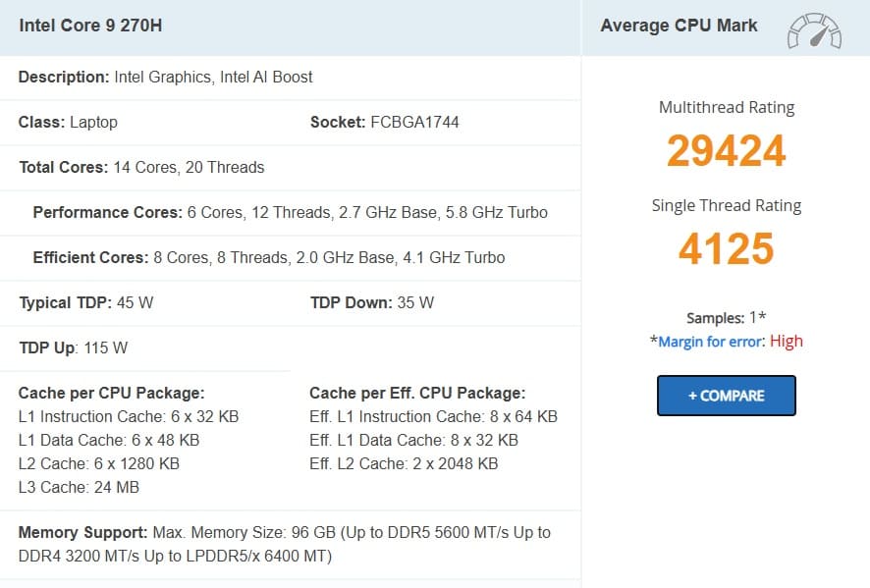Click the multithread rating 29424
The height and width of the screenshot is (588, 870).
[727, 150]
